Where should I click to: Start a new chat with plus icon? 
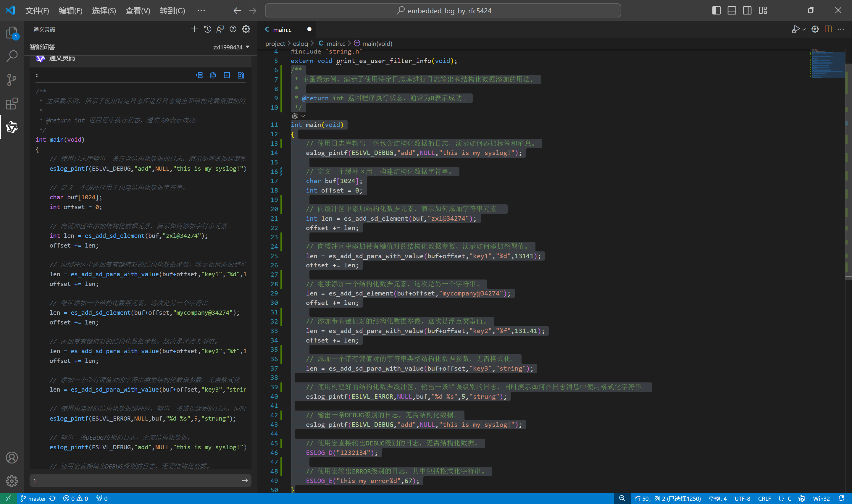194,29
